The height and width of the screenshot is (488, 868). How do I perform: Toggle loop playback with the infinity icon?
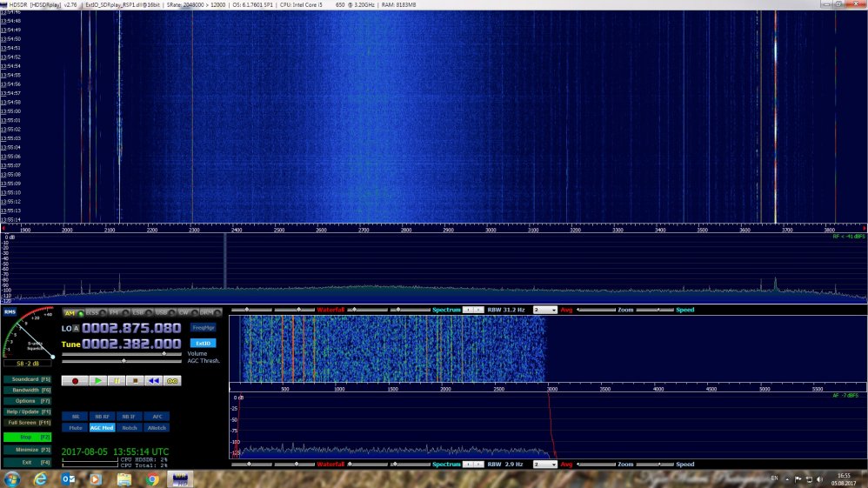click(172, 381)
